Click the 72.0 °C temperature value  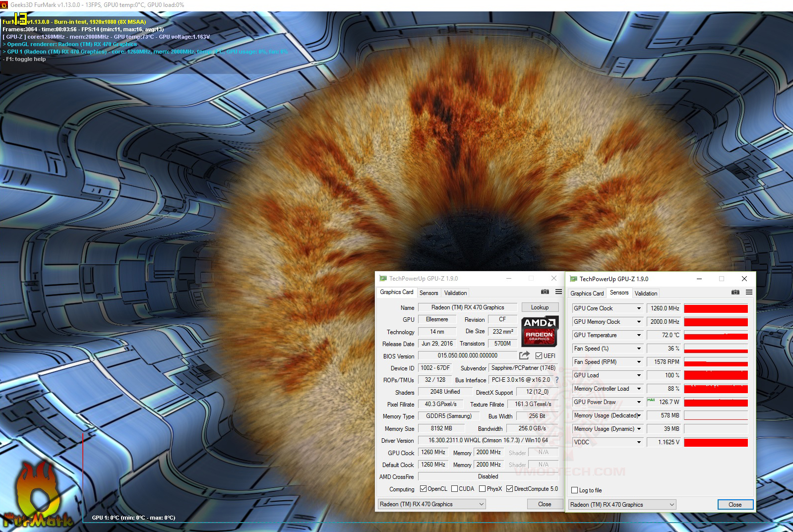tap(665, 335)
